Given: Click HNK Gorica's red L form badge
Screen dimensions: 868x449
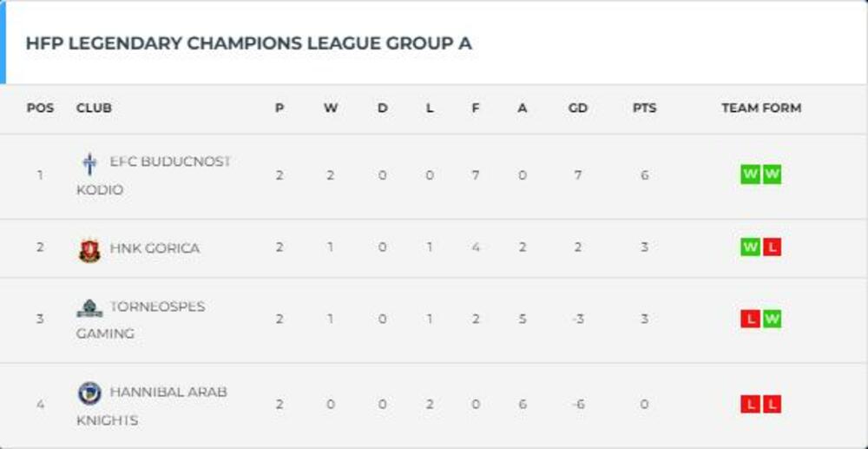Looking at the screenshot, I should (772, 248).
